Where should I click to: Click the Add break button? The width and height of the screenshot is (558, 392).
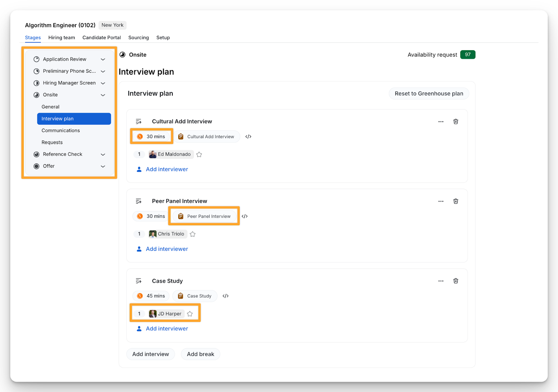click(x=200, y=354)
